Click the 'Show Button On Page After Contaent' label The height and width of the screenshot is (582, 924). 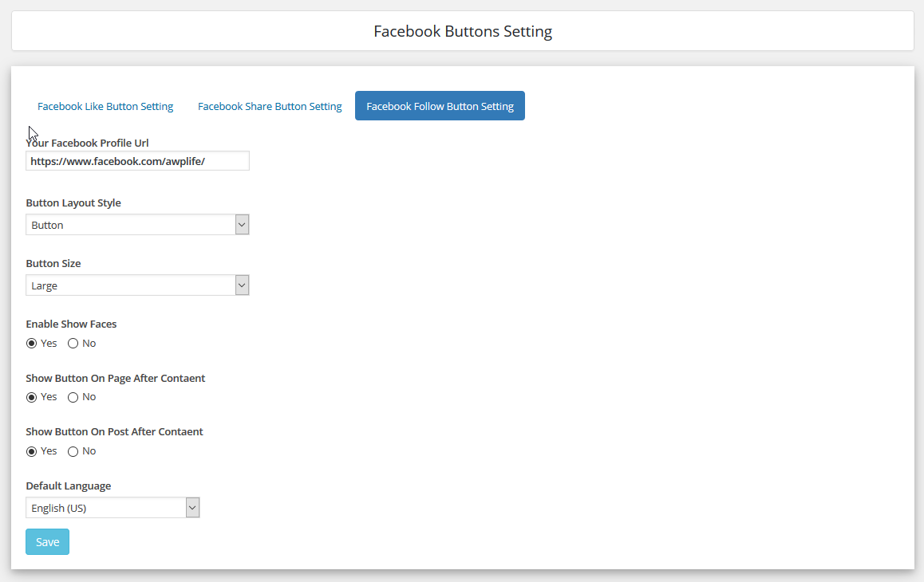click(x=116, y=378)
